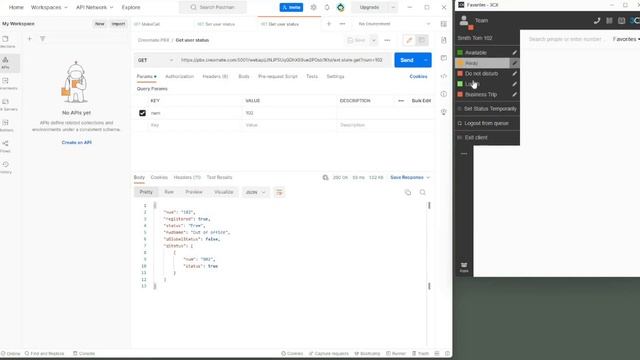The height and width of the screenshot is (360, 640).
Task: Switch to Pre-request Script tab
Action: (278, 76)
